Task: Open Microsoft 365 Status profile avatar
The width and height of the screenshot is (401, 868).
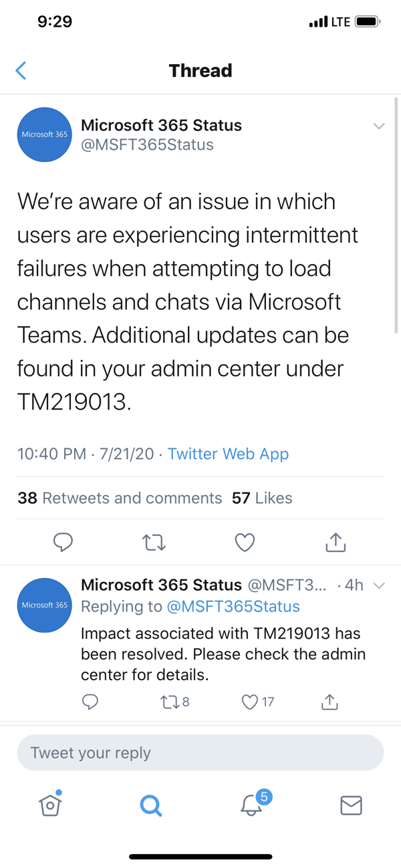Action: [44, 134]
